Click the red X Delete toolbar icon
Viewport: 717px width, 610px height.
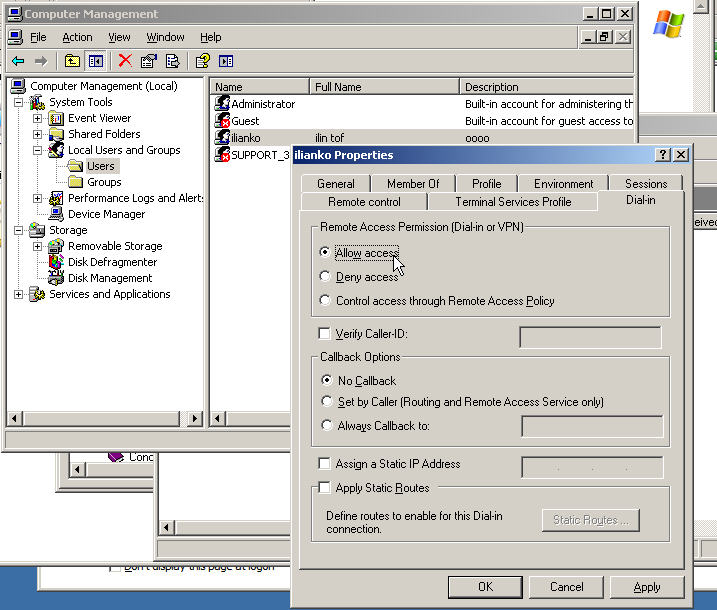(125, 61)
